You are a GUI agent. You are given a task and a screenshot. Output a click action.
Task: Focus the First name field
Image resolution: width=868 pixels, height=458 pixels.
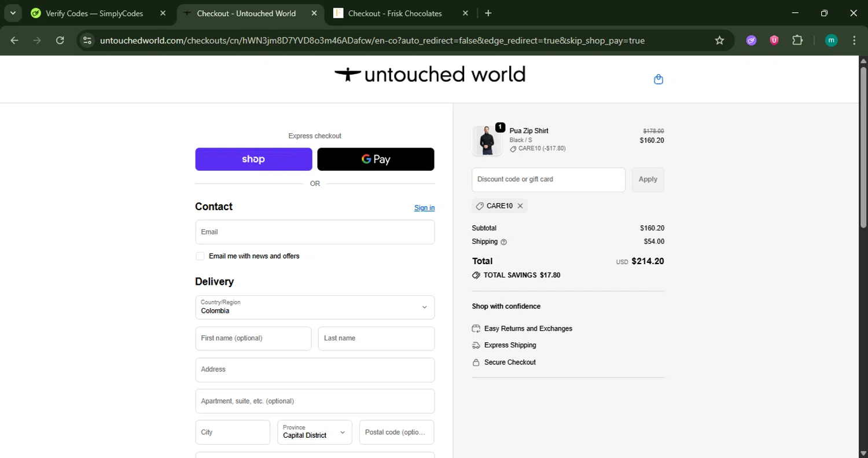coord(253,338)
